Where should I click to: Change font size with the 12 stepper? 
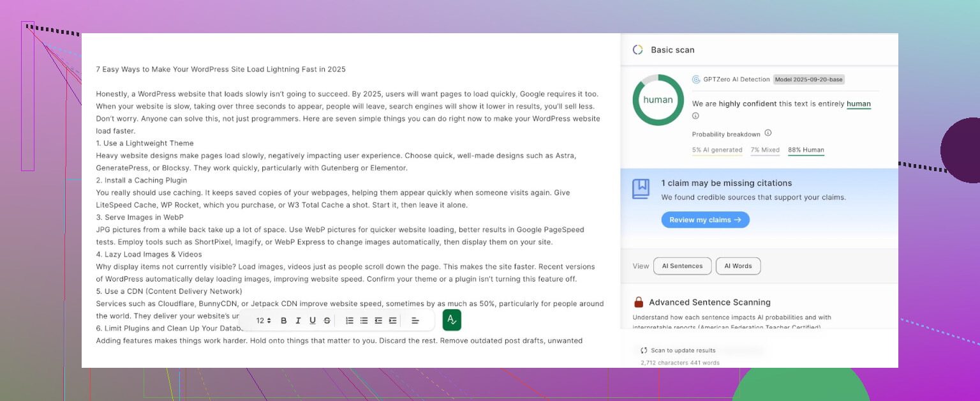[x=264, y=321]
